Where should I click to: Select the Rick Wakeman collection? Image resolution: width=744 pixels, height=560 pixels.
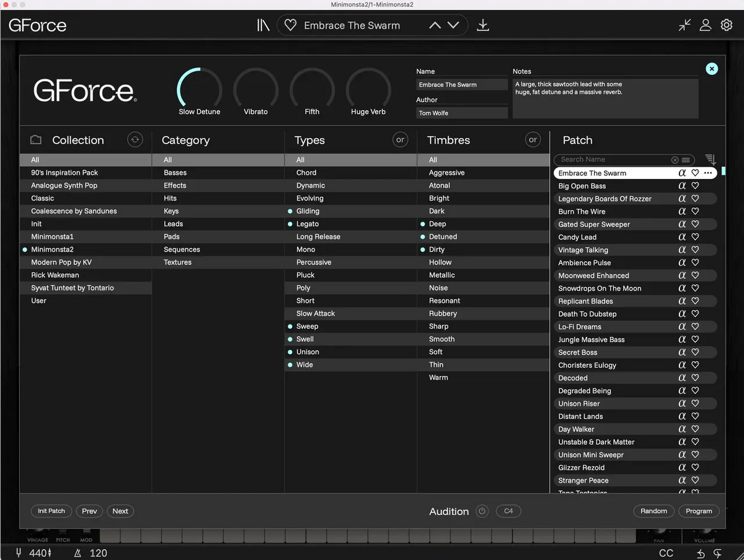click(86, 275)
